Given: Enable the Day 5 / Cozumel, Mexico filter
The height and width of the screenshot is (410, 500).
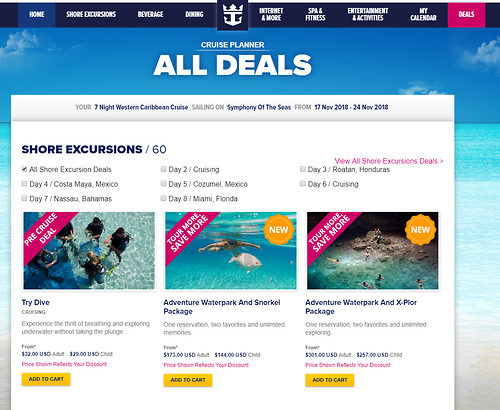Looking at the screenshot, I should tap(163, 184).
